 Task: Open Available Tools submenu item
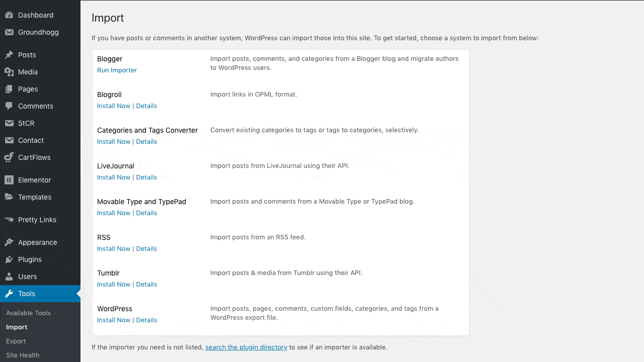[x=28, y=313]
